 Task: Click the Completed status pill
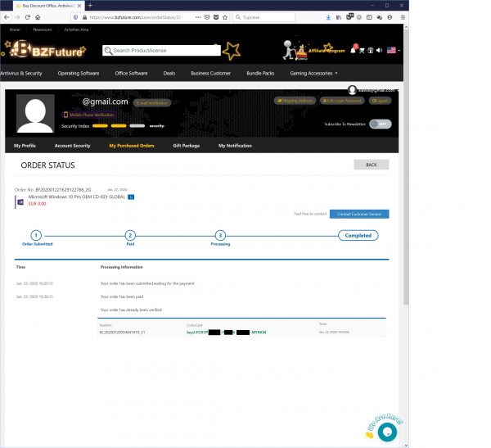(x=358, y=235)
